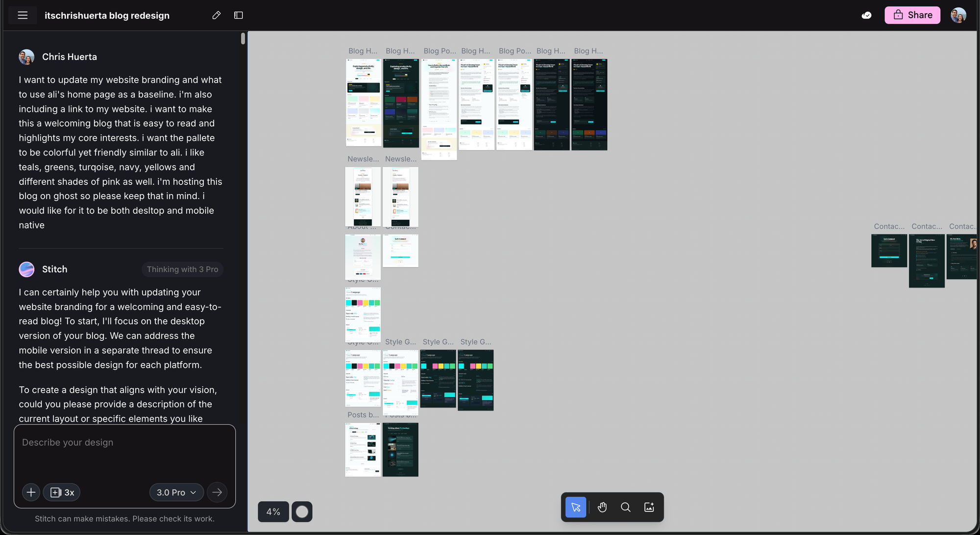Click the 3x variations option
This screenshot has height=535, width=980.
(x=62, y=492)
